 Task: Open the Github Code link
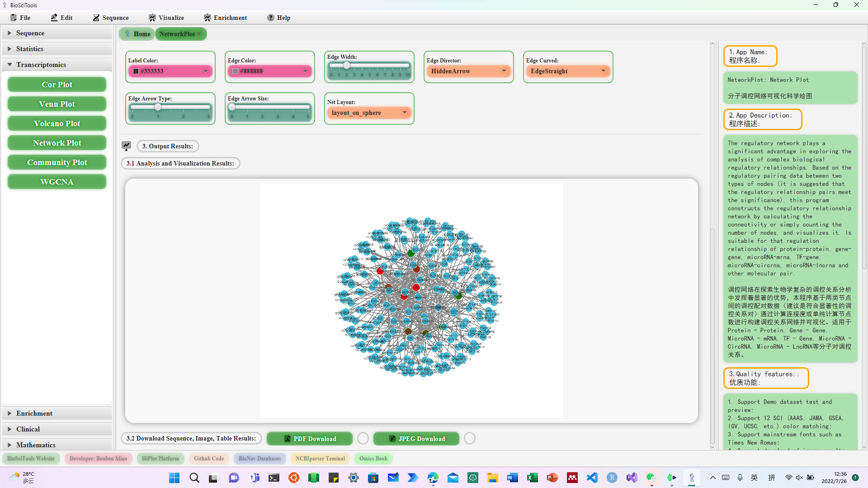(x=209, y=459)
